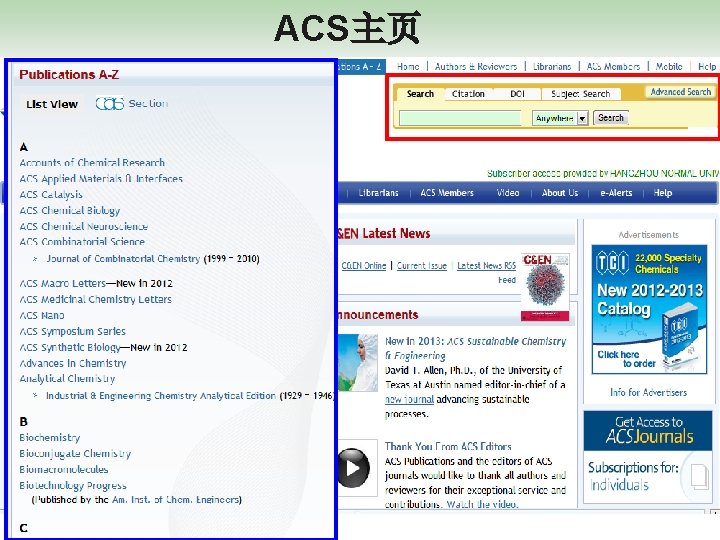Screen dimensions: 720x540
Task: Open the scientist photo for 2013 announcement
Action: pyautogui.click(x=358, y=363)
